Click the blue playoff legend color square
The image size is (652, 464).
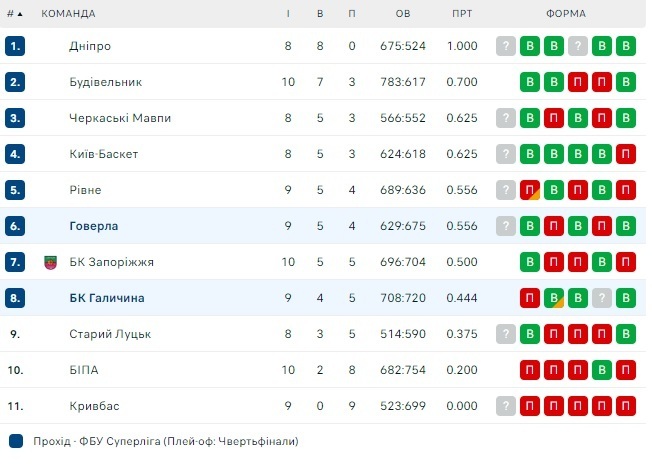15,441
